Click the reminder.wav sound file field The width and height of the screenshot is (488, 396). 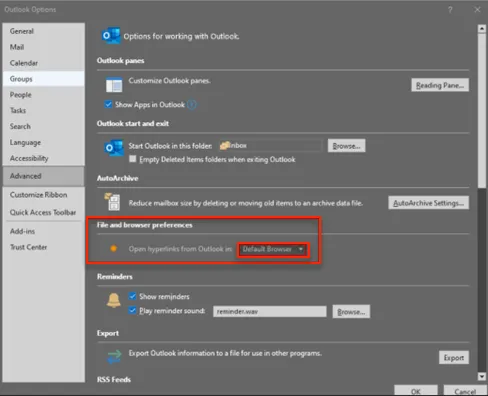pos(270,312)
